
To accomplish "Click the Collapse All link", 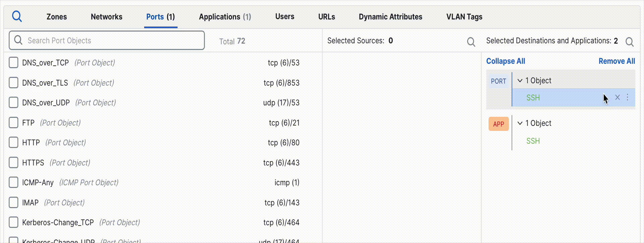I will pyautogui.click(x=506, y=61).
